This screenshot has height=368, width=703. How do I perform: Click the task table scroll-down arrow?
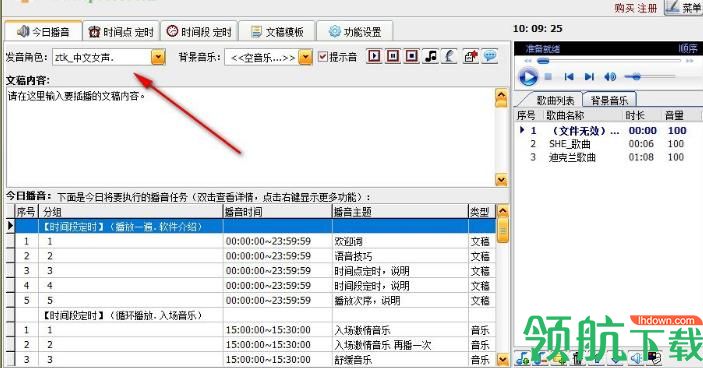pyautogui.click(x=503, y=359)
